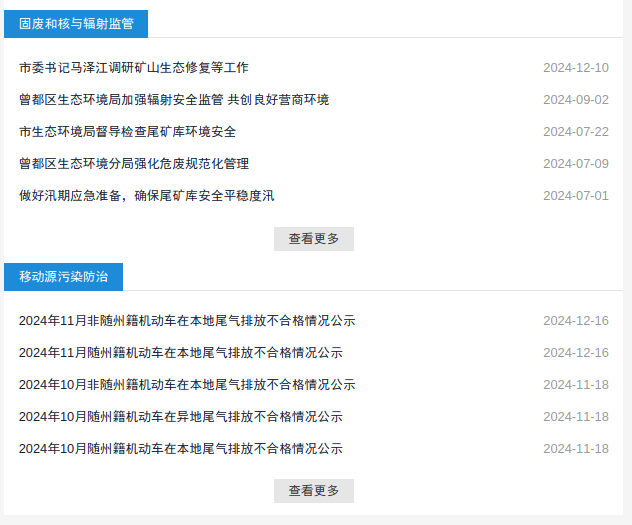This screenshot has height=525, width=632.
Task: Click date beside 2024年11月非随州籍 notice
Action: point(576,321)
